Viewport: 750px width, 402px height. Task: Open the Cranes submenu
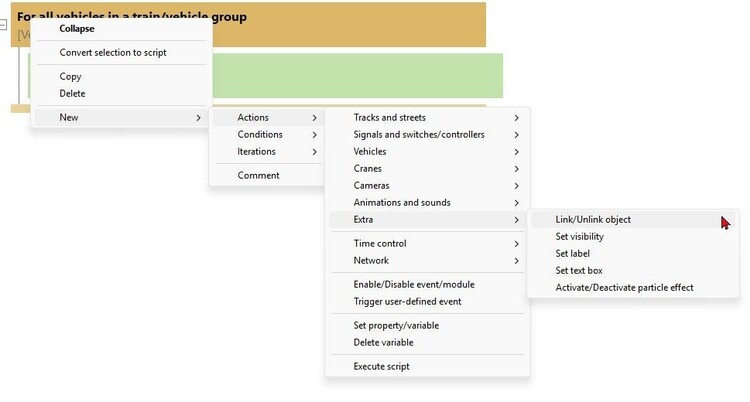click(428, 169)
